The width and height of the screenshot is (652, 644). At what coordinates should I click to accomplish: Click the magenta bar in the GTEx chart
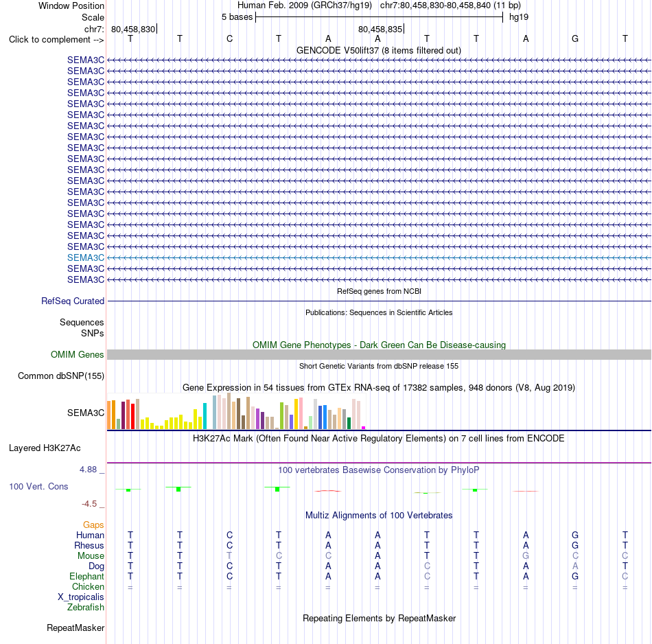tap(364, 428)
